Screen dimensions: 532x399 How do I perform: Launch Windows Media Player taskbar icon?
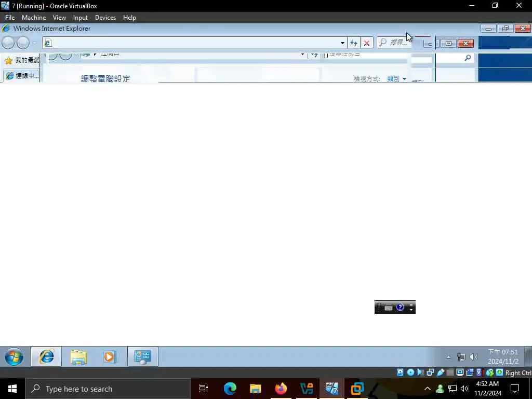pyautogui.click(x=109, y=356)
